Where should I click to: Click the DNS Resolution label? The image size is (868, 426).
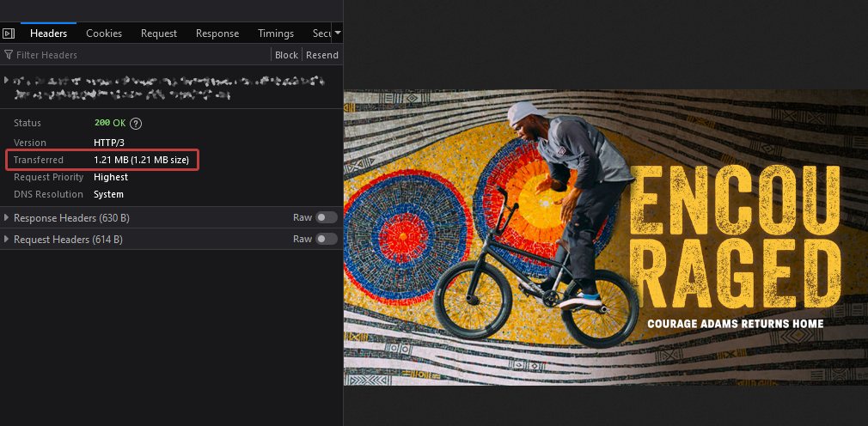coord(48,194)
